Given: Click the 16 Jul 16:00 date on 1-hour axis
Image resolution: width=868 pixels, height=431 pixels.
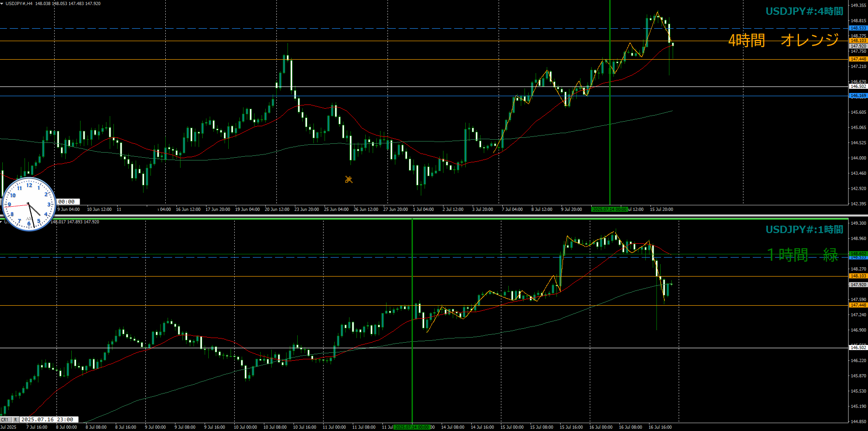Looking at the screenshot, I should coord(660,427).
